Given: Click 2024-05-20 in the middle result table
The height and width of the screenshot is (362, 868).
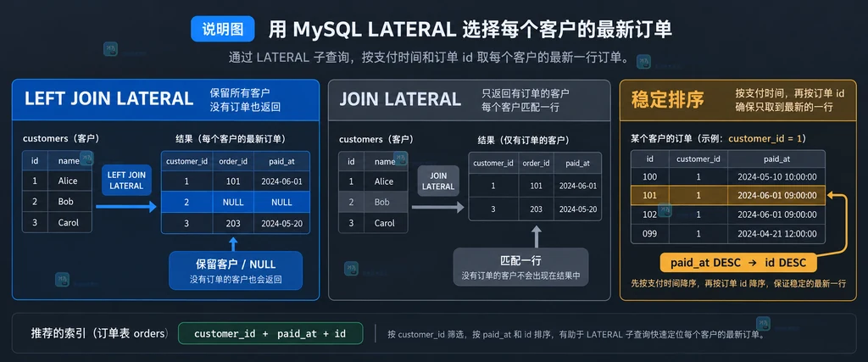Looking at the screenshot, I should pyautogui.click(x=578, y=209).
